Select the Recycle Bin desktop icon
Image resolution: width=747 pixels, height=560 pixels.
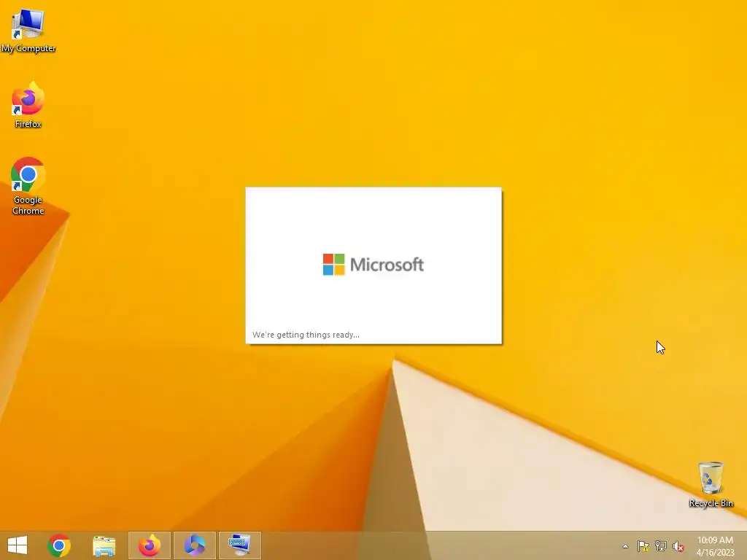pos(711,484)
